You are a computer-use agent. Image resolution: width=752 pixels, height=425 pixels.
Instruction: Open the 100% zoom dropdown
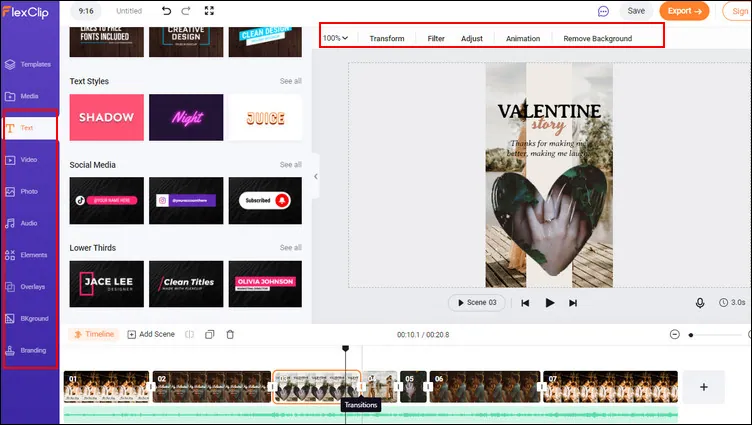[335, 38]
